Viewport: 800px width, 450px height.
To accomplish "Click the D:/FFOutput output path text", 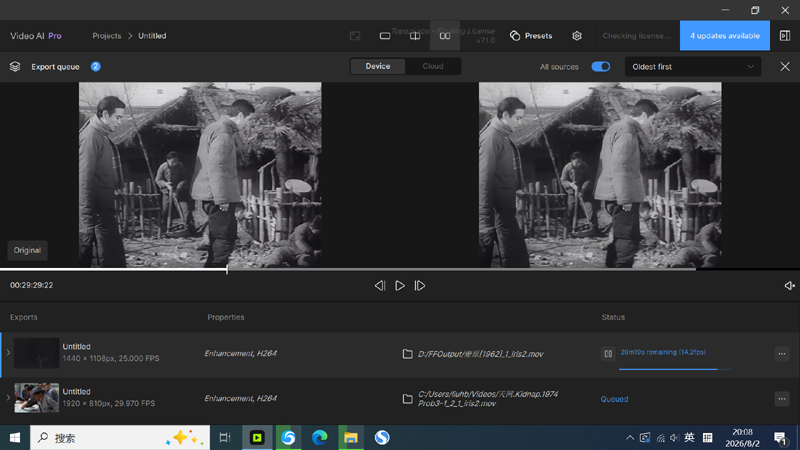I will tap(481, 354).
